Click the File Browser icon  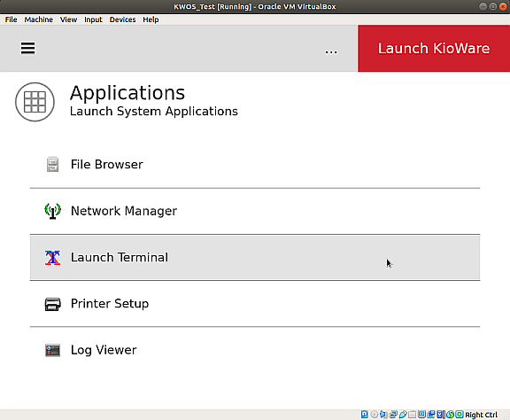[x=52, y=165]
